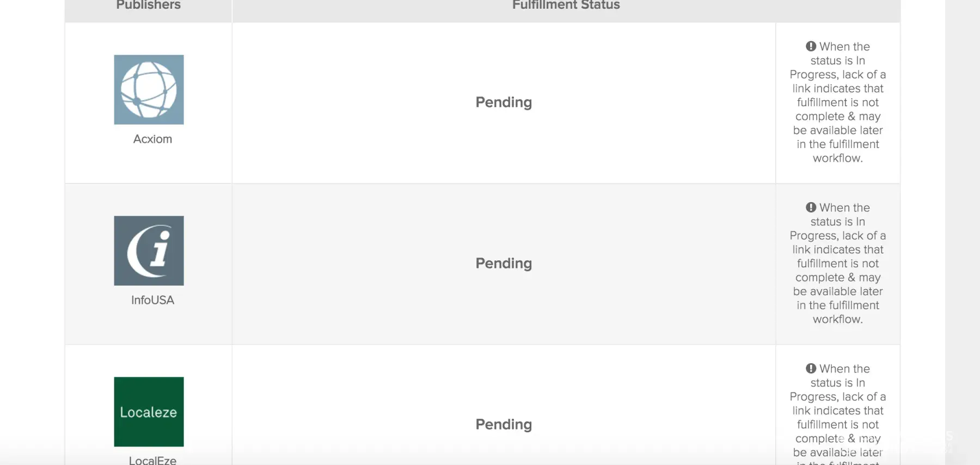Click the info icon in the InfoUSA row
This screenshot has height=465, width=980.
click(811, 207)
